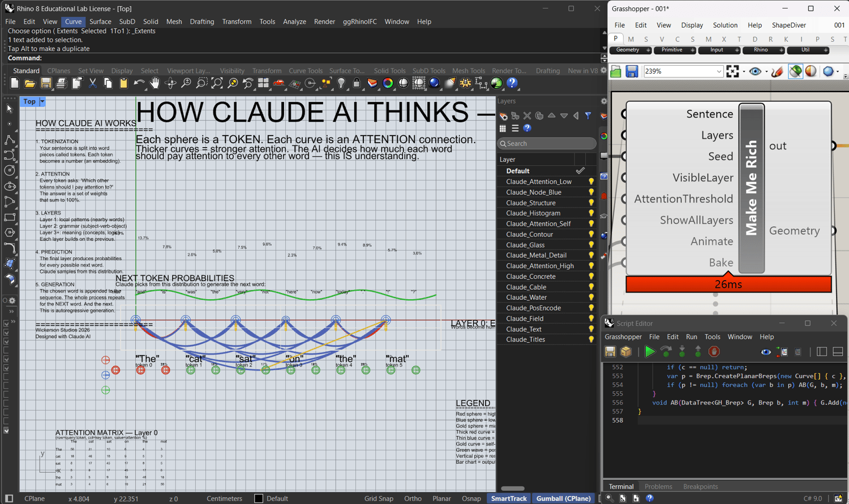Click Grasshopper zoom extents icon

732,71
